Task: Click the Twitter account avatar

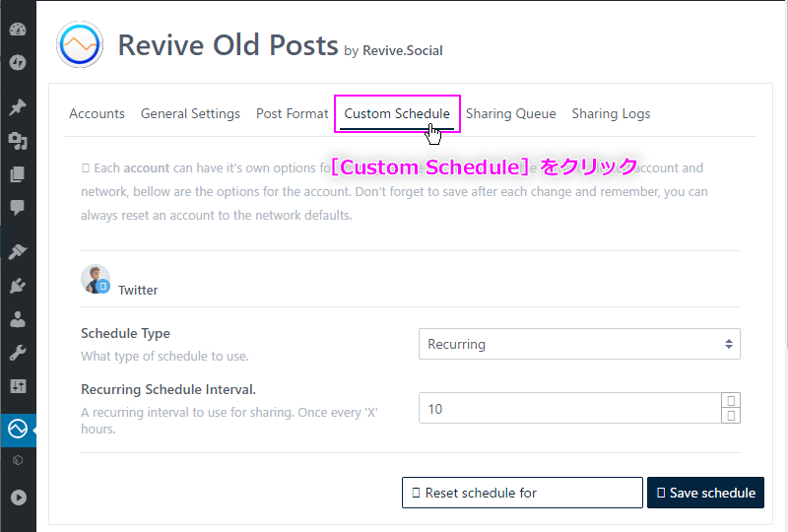Action: click(x=96, y=279)
